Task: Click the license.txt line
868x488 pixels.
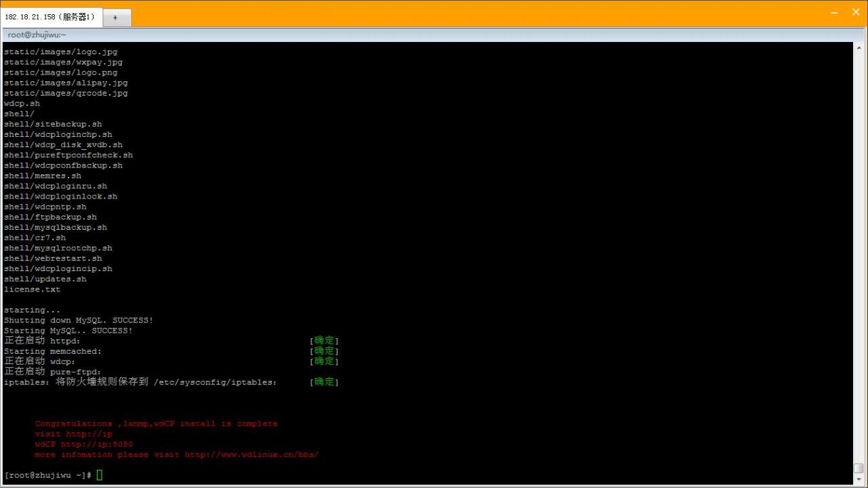Action: pos(32,289)
